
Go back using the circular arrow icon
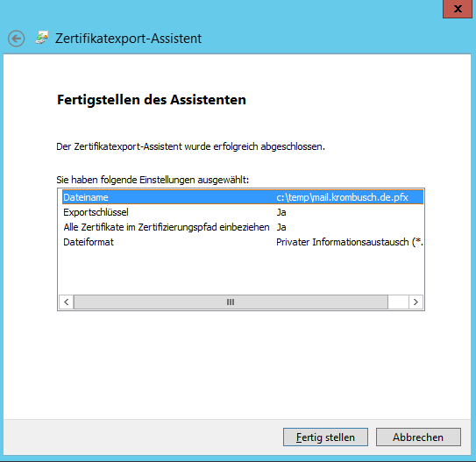pos(16,39)
